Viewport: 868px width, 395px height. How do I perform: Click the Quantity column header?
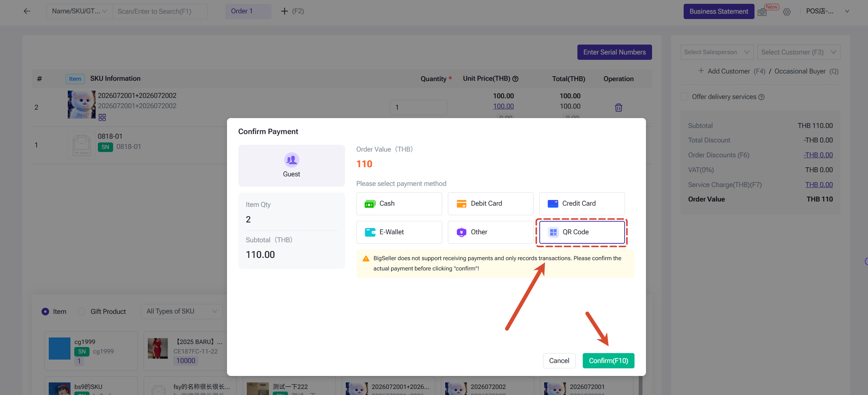(433, 79)
